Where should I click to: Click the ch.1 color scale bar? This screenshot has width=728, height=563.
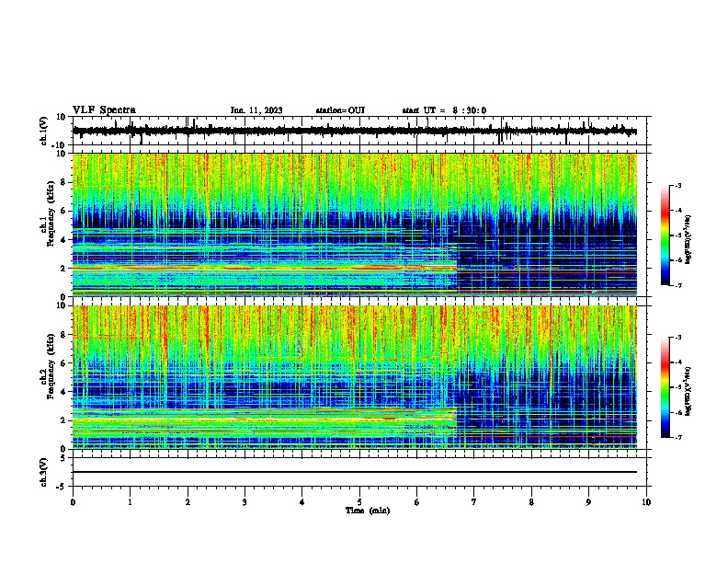pyautogui.click(x=665, y=236)
